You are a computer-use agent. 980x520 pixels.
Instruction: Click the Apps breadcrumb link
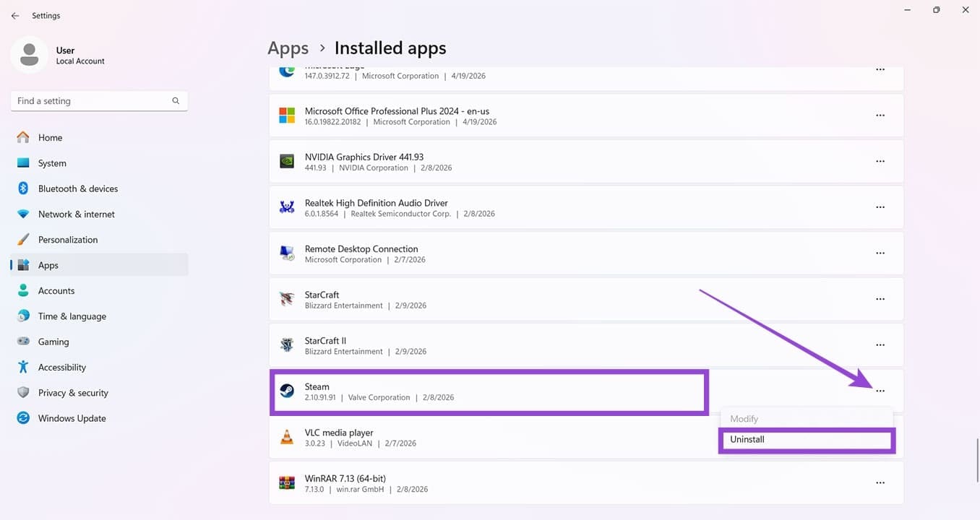288,48
